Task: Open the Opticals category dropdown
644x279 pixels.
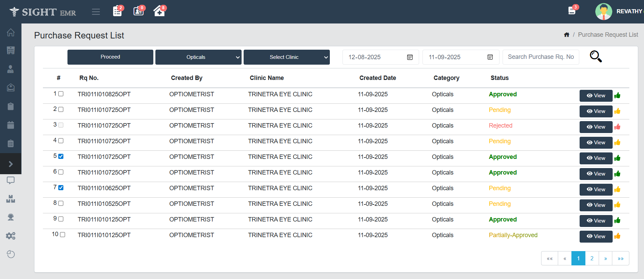Action: tap(198, 57)
